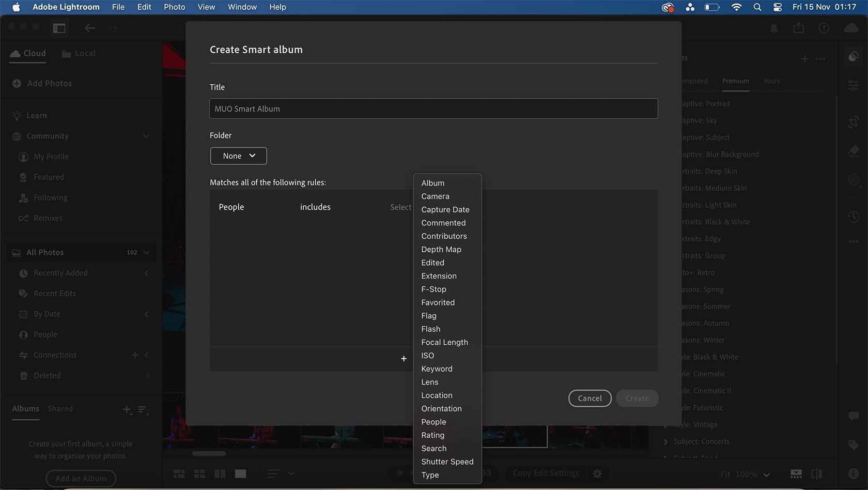Open People in sidebar
This screenshot has width=868, height=490.
tap(38, 334)
